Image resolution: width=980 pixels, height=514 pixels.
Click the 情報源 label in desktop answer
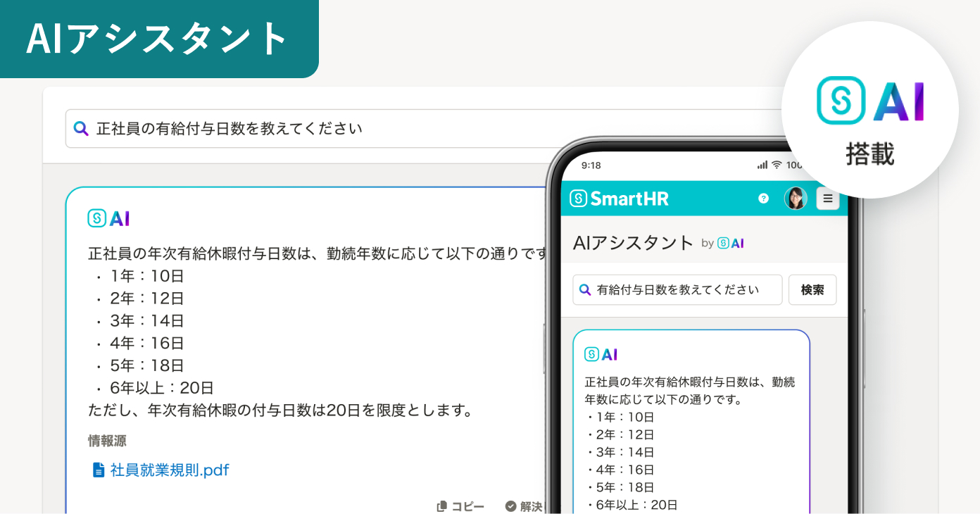click(107, 441)
